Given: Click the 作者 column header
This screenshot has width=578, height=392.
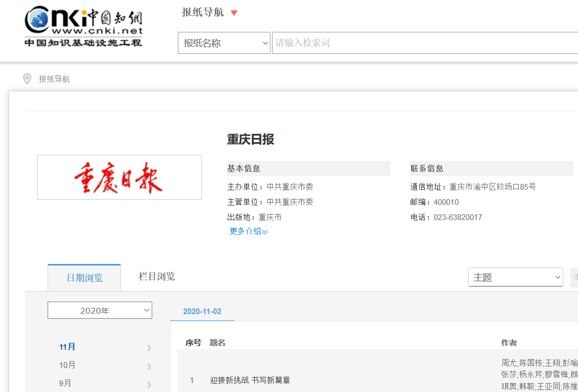Looking at the screenshot, I should 509,343.
